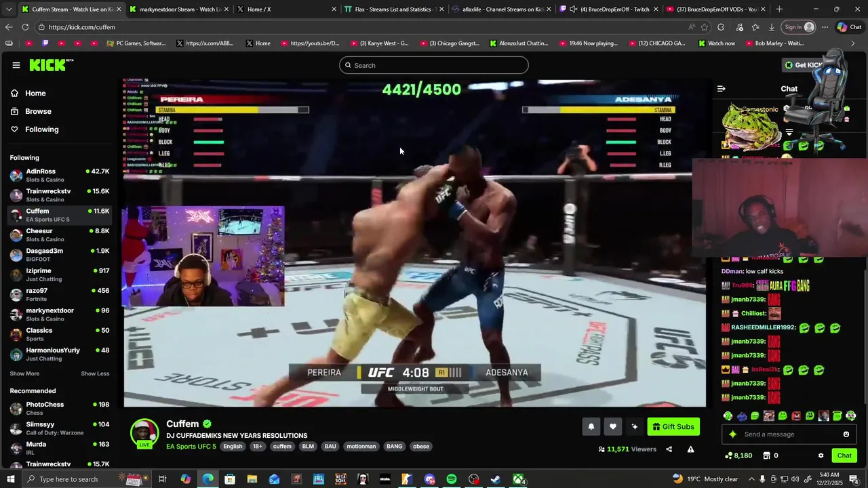Click the share stream icon
Screen dimensions: 868x488
669,449
